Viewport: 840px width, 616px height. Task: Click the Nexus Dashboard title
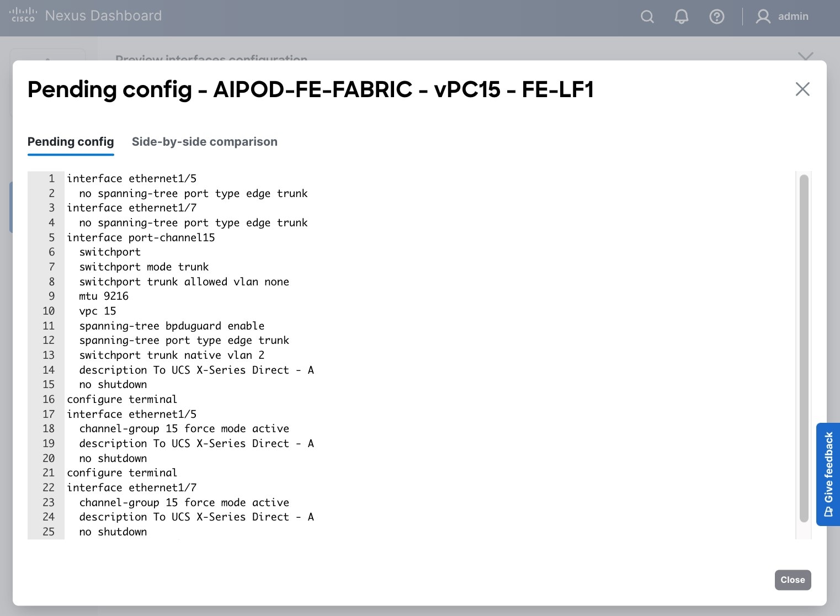point(104,15)
